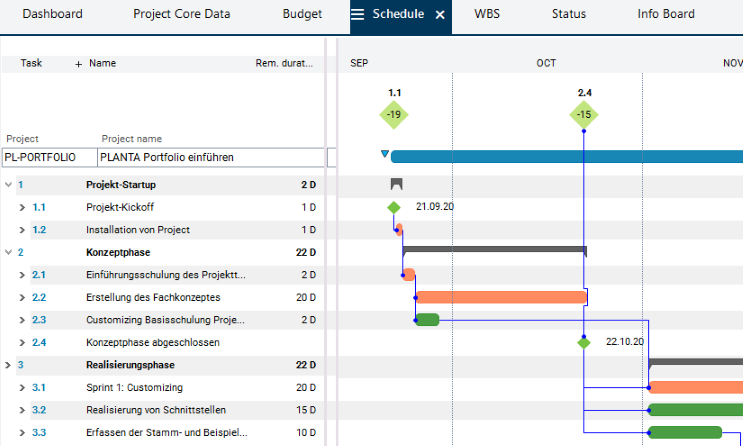Click the blue triangle at project bar start
Viewport: 743px width, 446px height.
tap(385, 155)
